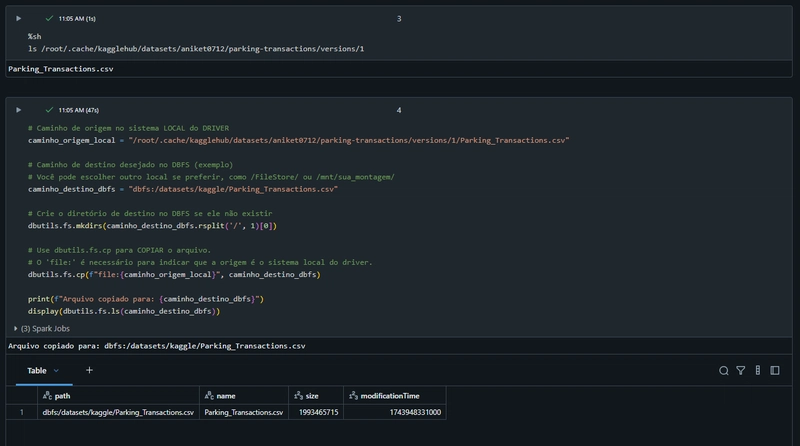Click the display(dbutils.fs.ls code line
The image size is (800, 446).
124,311
